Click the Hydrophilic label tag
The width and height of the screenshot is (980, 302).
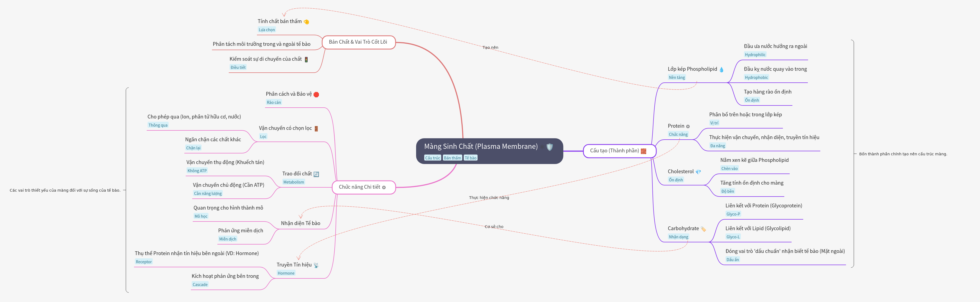755,55
